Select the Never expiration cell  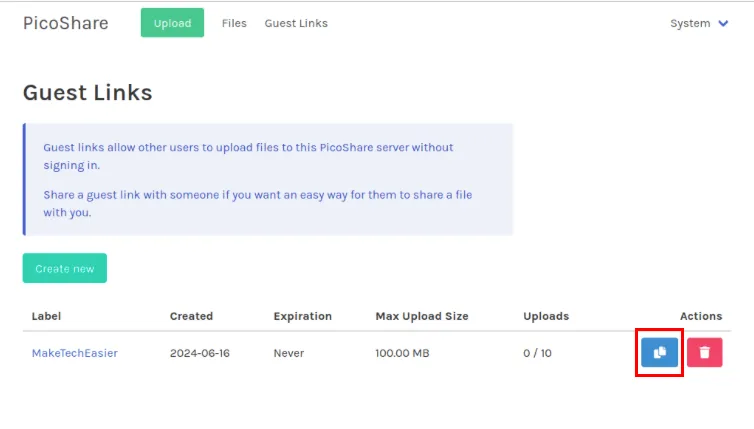(289, 353)
